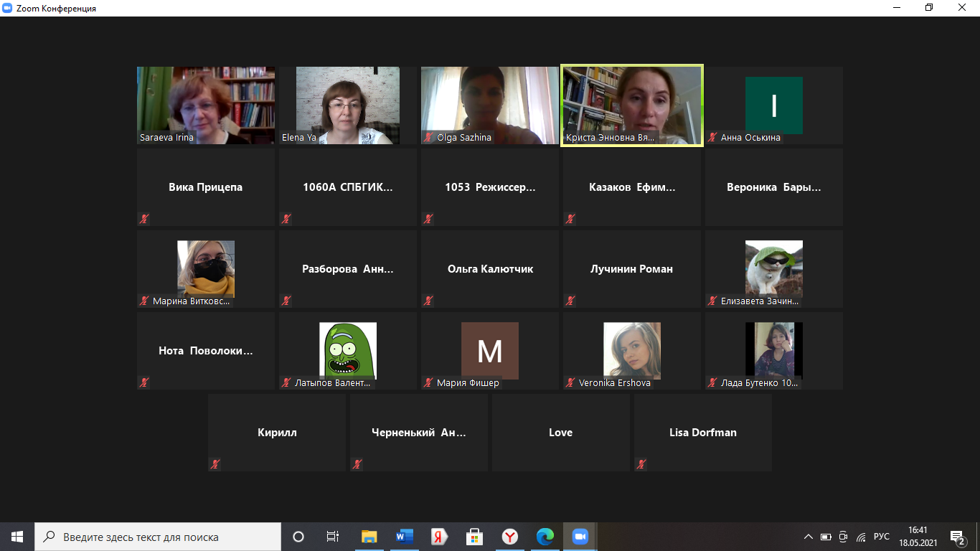The width and height of the screenshot is (980, 551).
Task: Click the camera-in-use tray icon
Action: 843,537
